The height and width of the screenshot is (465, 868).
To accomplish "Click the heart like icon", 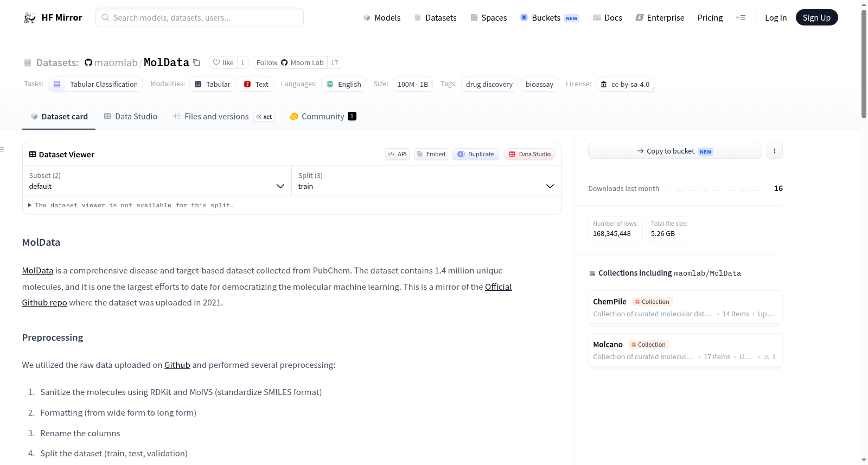I will pos(216,62).
